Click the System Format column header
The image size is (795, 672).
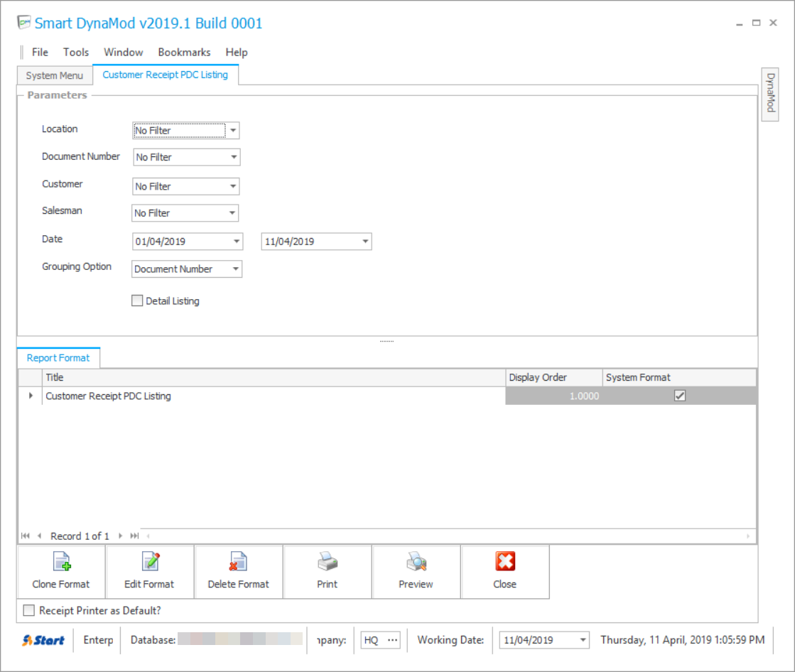point(679,378)
